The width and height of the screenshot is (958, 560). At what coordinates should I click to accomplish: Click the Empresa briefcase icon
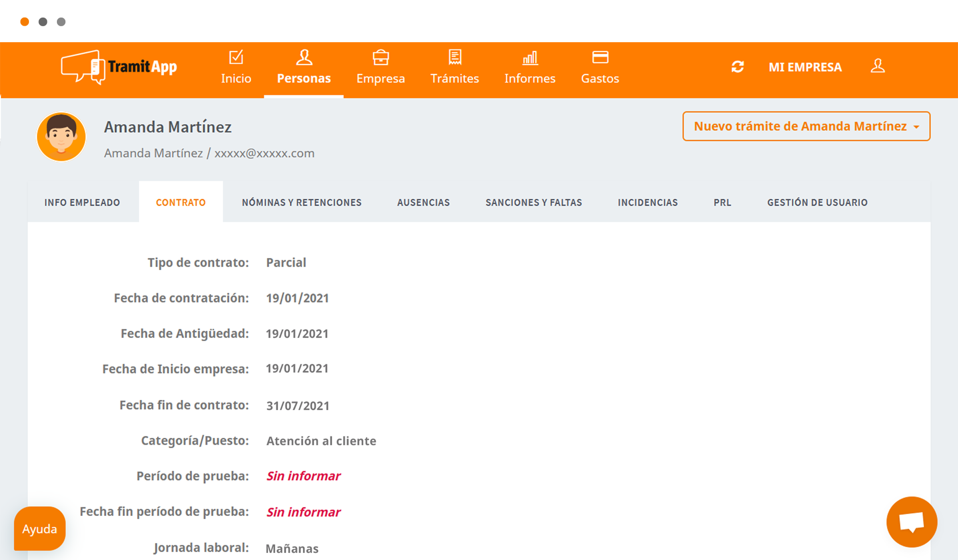click(x=380, y=57)
